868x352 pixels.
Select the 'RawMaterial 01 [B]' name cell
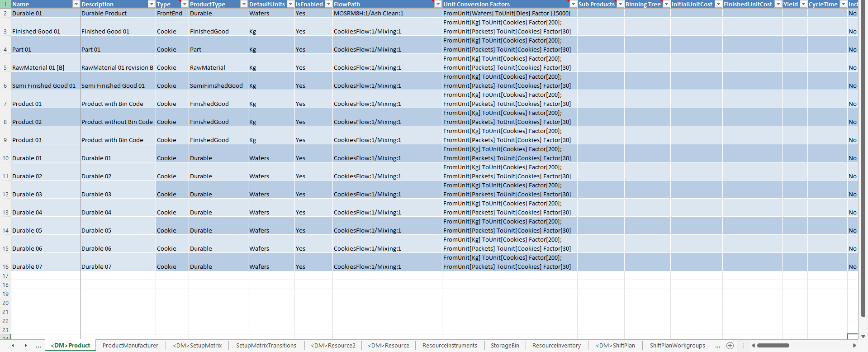pos(46,63)
